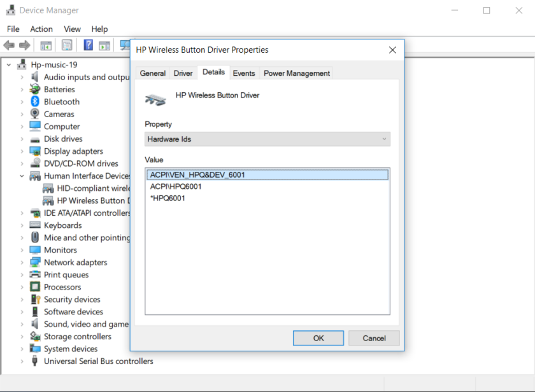Screen dimensions: 535x392
Task: Select the Mice and other pointing devices icon
Action: pyautogui.click(x=35, y=237)
